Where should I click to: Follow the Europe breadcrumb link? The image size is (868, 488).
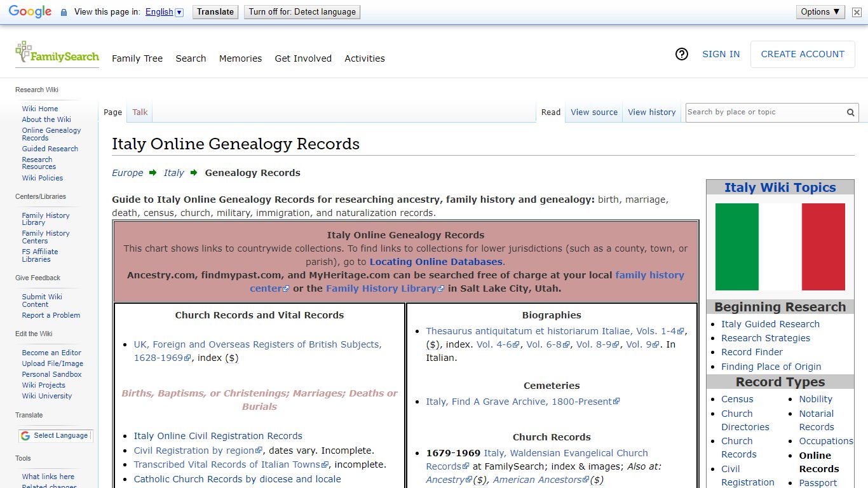pos(128,173)
